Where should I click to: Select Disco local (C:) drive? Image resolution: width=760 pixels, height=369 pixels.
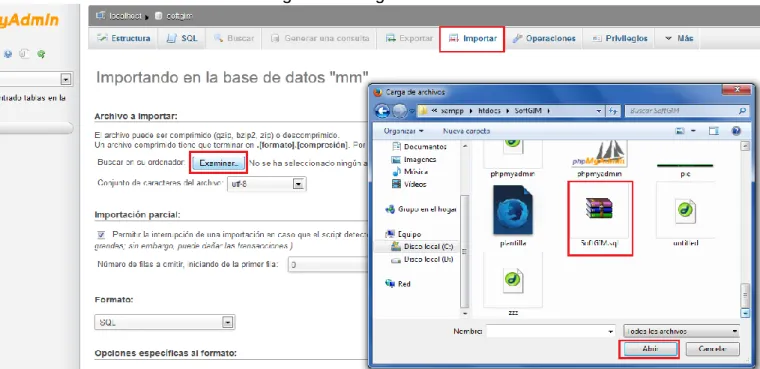422,247
